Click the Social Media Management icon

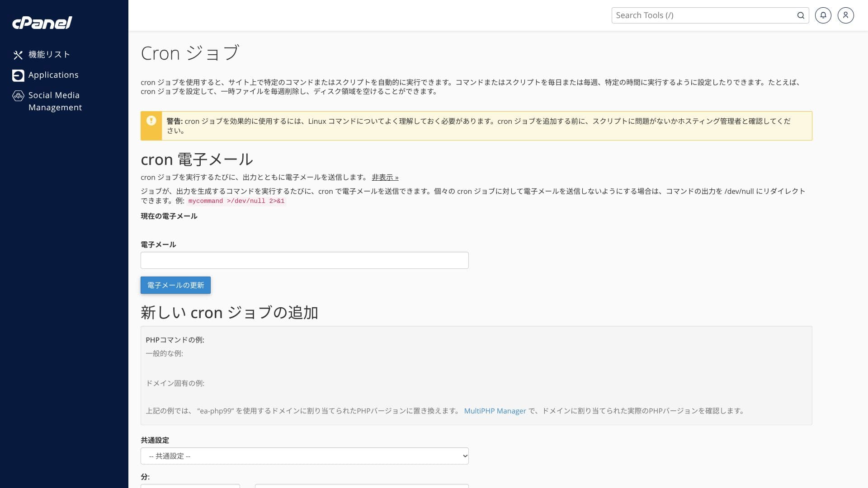pos(18,96)
